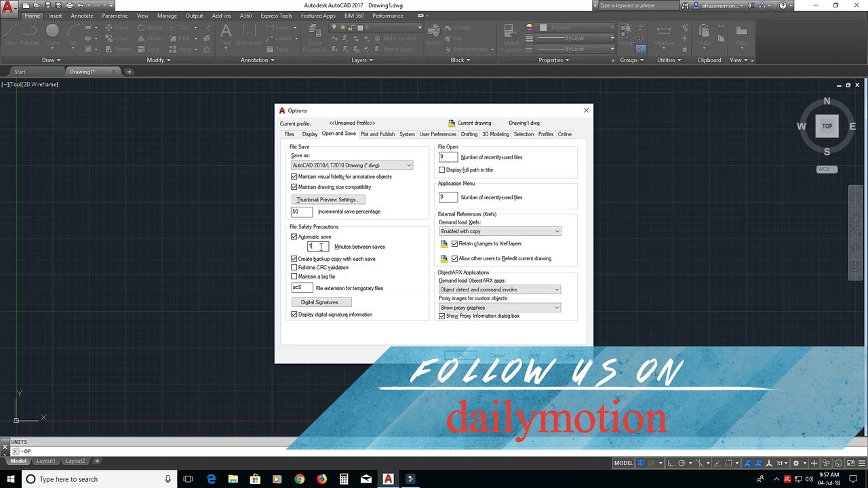The image size is (868, 488).
Task: Select the Dimension tool
Action: [250, 35]
